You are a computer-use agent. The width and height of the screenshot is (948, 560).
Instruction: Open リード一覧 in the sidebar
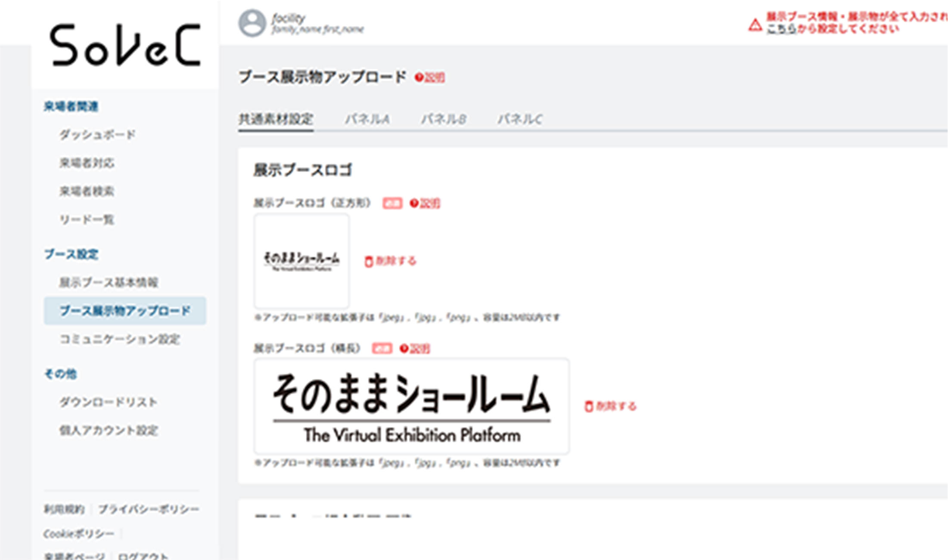coord(87,220)
